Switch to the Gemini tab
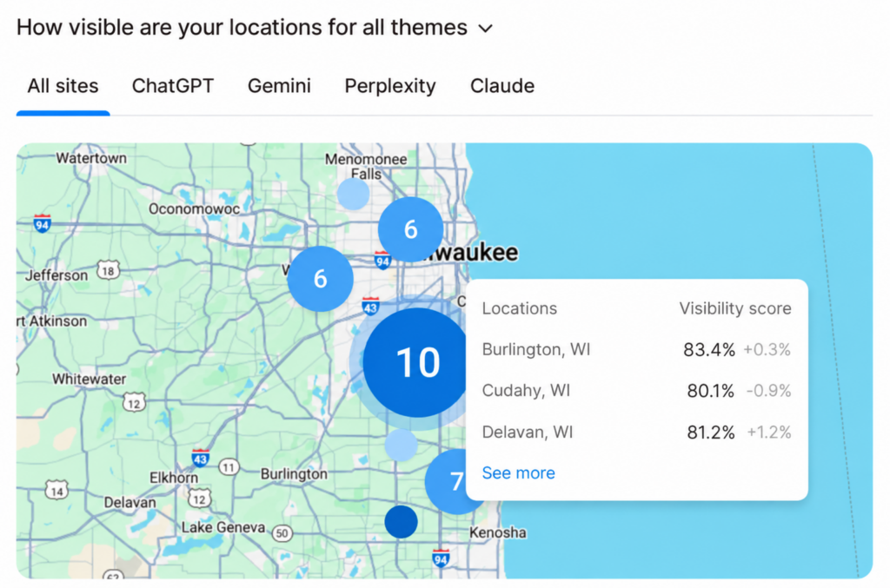Viewport: 890px width, 588px height. (279, 86)
